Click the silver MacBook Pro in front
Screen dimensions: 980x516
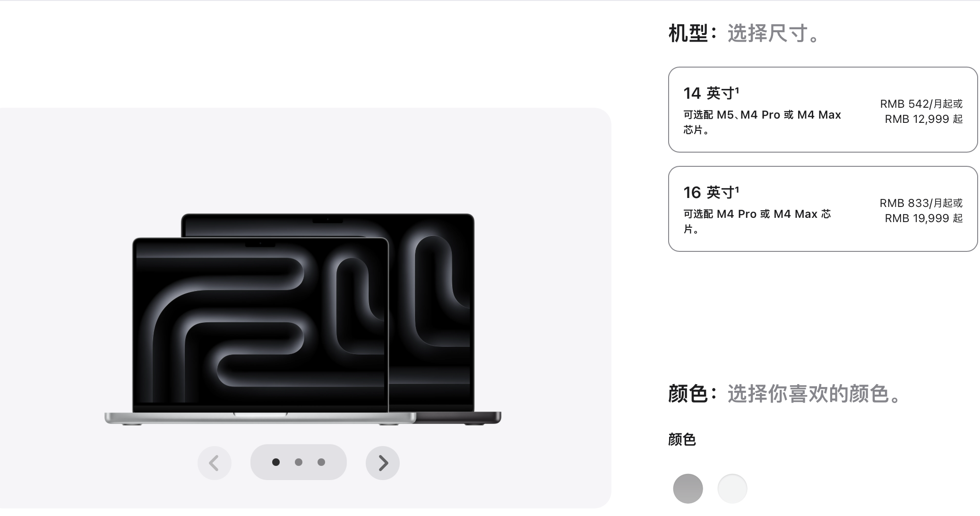[x=260, y=331]
